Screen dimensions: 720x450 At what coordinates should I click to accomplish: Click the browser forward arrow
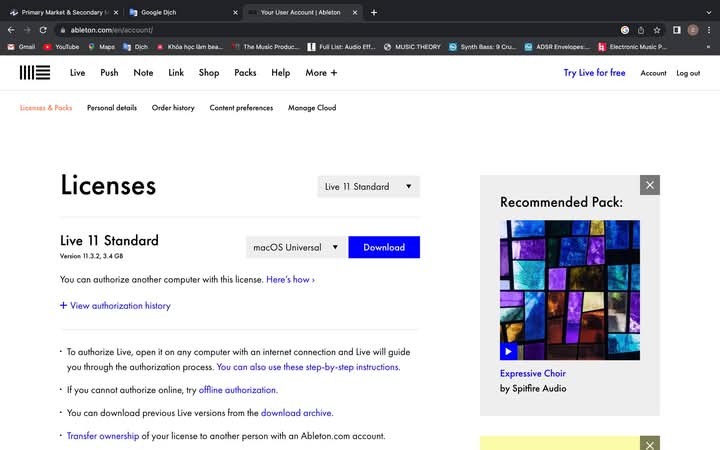click(27, 30)
